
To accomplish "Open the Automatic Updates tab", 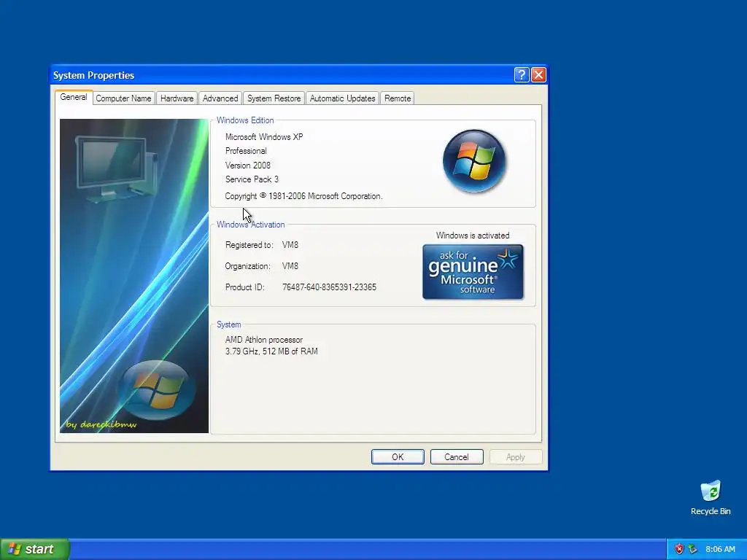I will [x=343, y=98].
